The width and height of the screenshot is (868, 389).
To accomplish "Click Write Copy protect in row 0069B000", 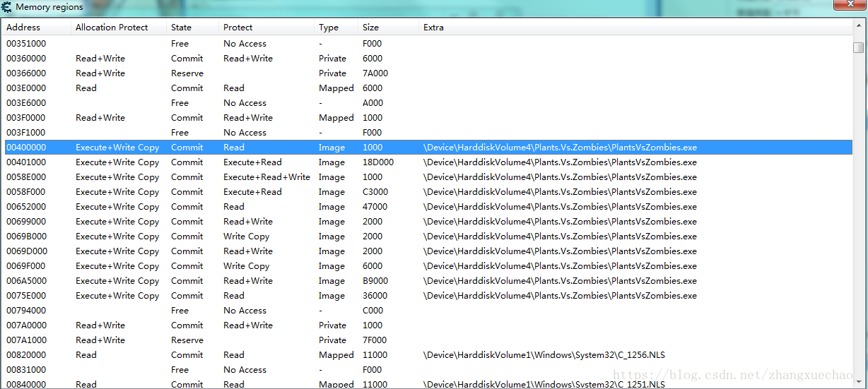I will (247, 237).
